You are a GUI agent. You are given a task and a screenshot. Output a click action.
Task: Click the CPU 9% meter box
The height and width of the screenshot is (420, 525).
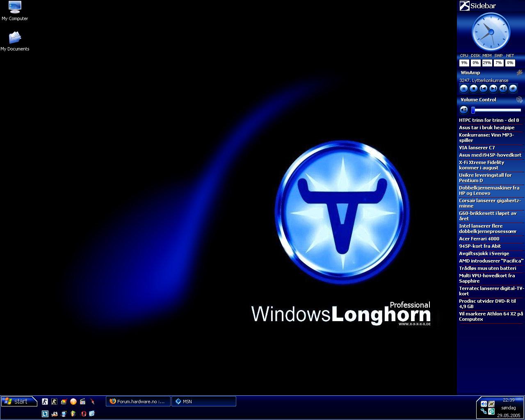[464, 63]
